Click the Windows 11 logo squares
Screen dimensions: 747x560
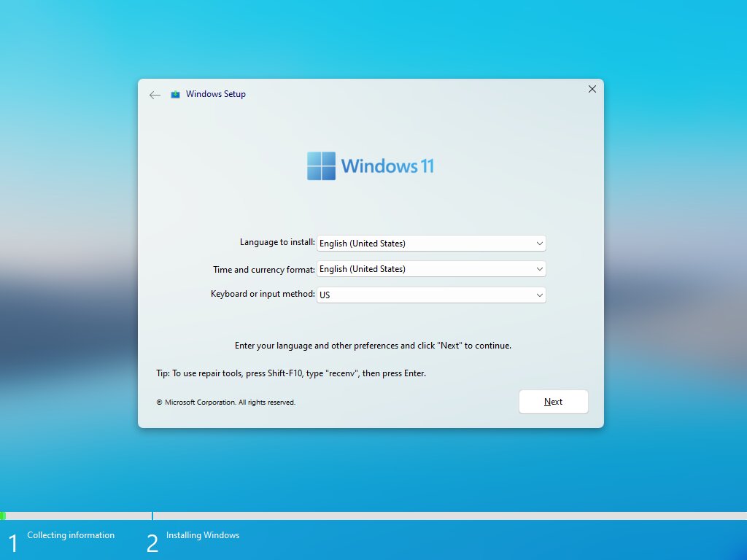321,166
